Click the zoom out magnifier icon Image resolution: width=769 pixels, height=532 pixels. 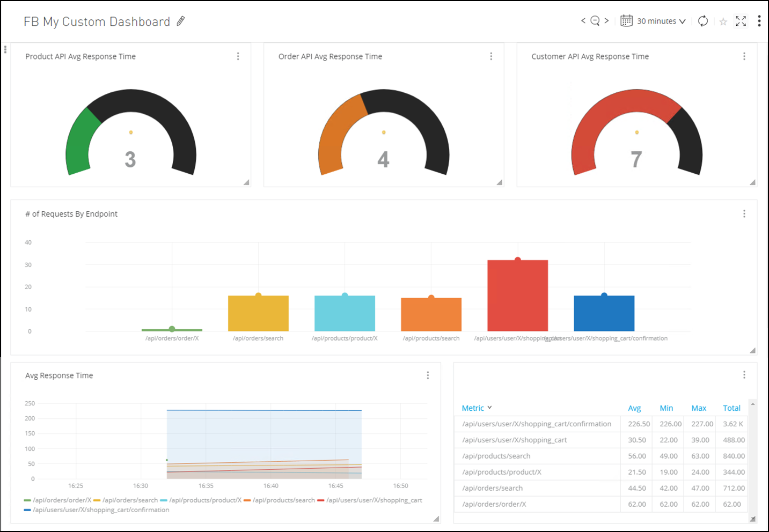[595, 21]
